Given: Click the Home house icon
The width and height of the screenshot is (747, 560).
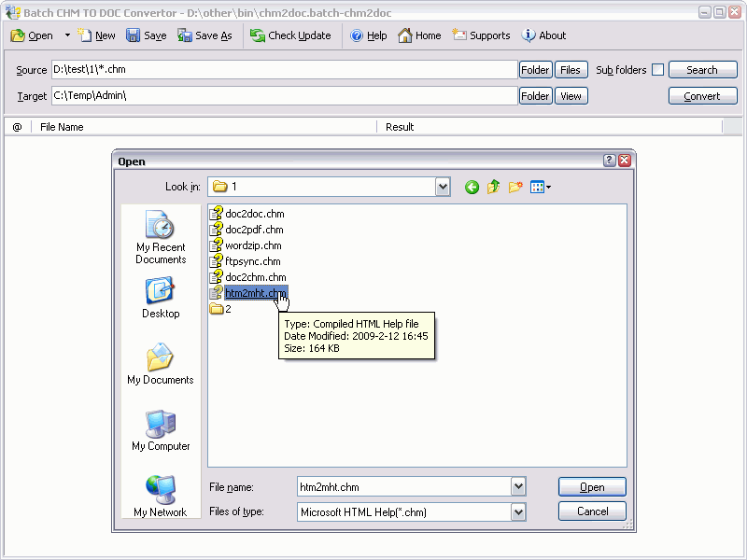Looking at the screenshot, I should 405,35.
